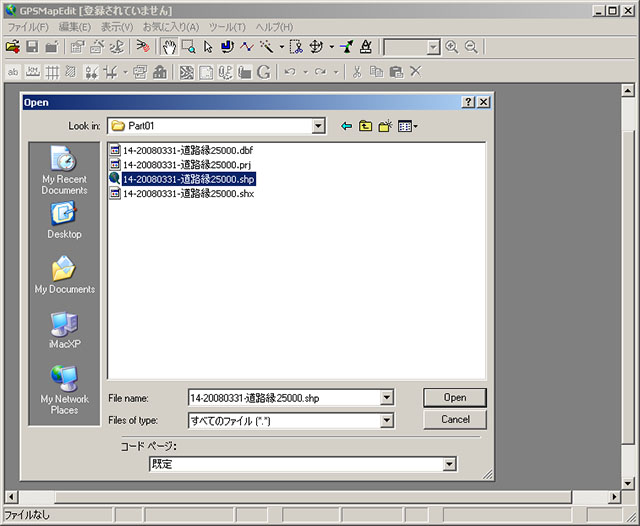Open My Recent Documents shortcut
This screenshot has width=640, height=526.
tap(64, 171)
